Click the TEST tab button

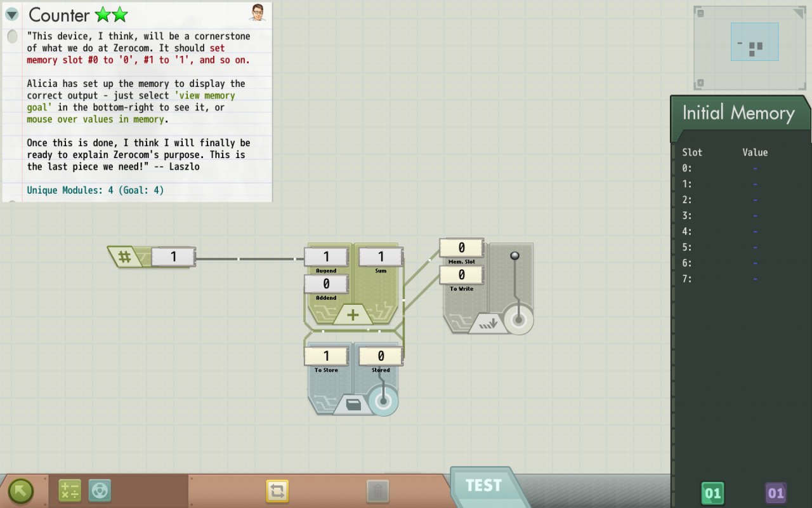pos(483,486)
